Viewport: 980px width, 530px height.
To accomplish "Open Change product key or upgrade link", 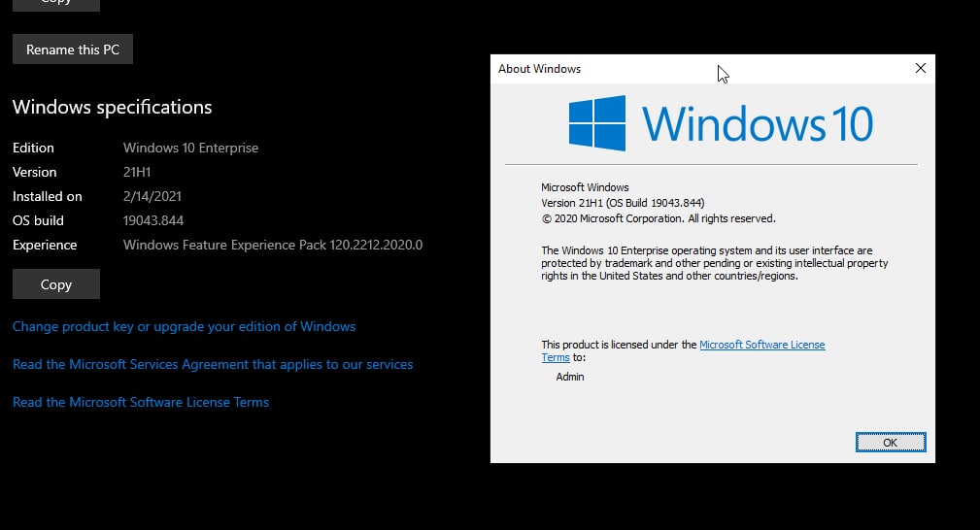I will coord(184,326).
